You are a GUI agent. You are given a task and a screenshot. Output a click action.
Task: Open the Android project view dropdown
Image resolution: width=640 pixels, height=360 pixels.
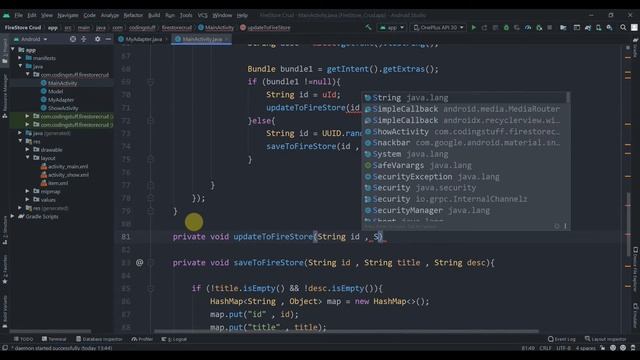click(30, 39)
